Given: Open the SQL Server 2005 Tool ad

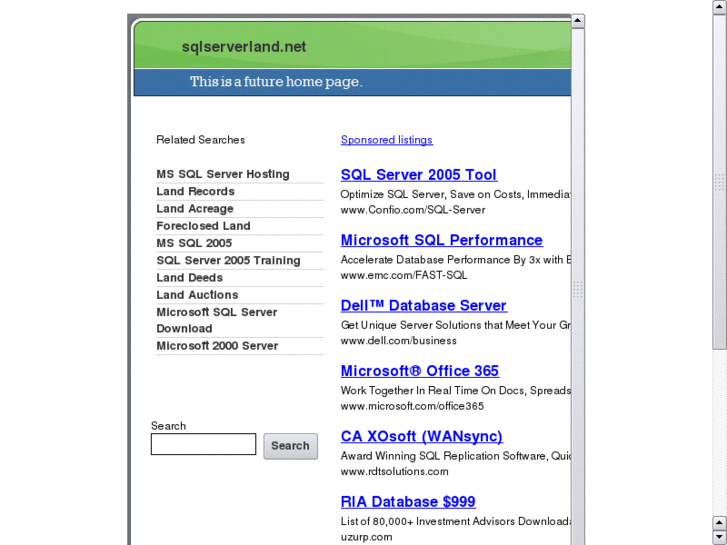Looking at the screenshot, I should pos(419,174).
